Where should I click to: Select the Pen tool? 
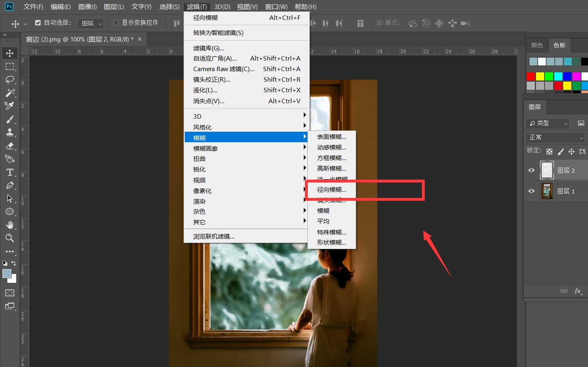coord(10,185)
